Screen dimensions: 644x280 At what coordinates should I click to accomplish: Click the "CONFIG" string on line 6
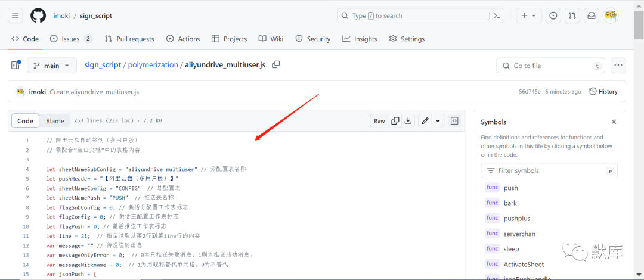128,188
